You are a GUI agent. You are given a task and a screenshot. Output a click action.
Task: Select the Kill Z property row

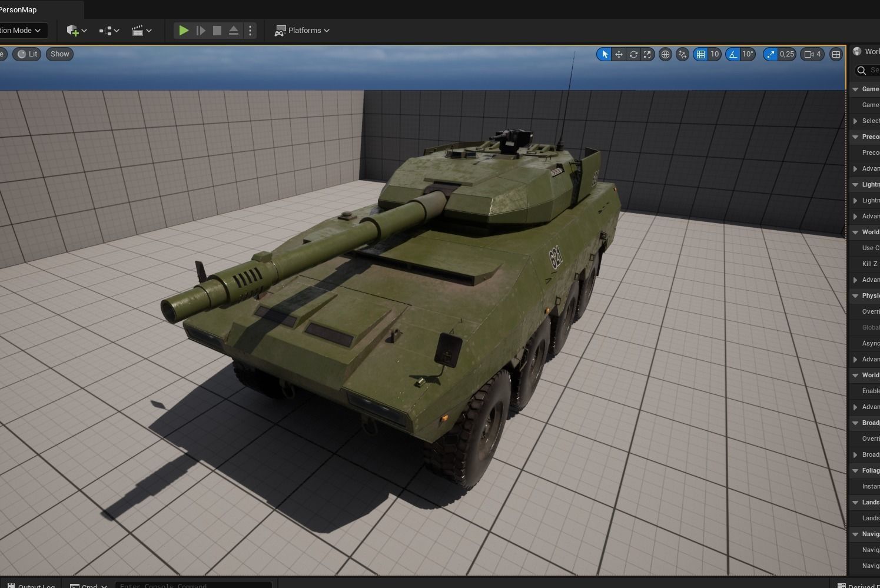(x=865, y=264)
